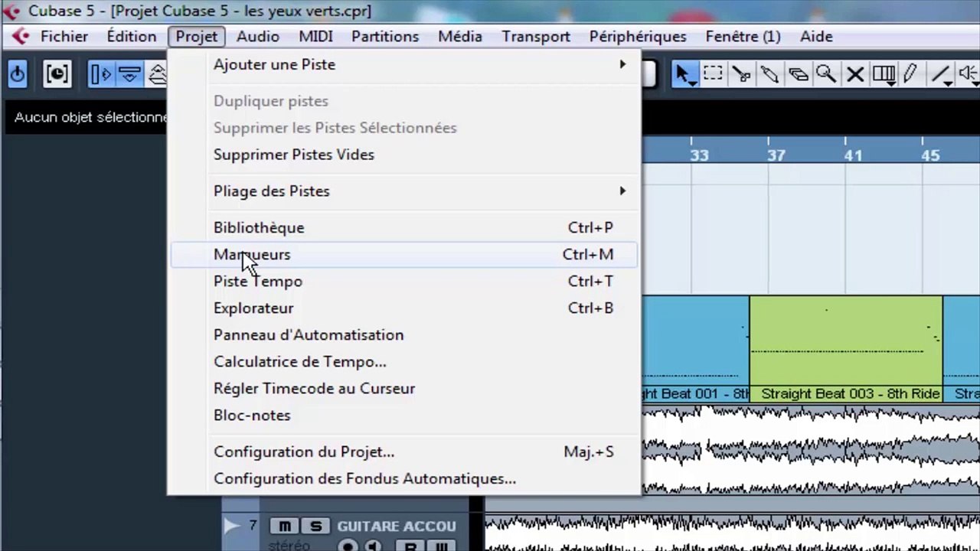
Task: Select the Object Selection arrow tool
Action: coord(684,74)
